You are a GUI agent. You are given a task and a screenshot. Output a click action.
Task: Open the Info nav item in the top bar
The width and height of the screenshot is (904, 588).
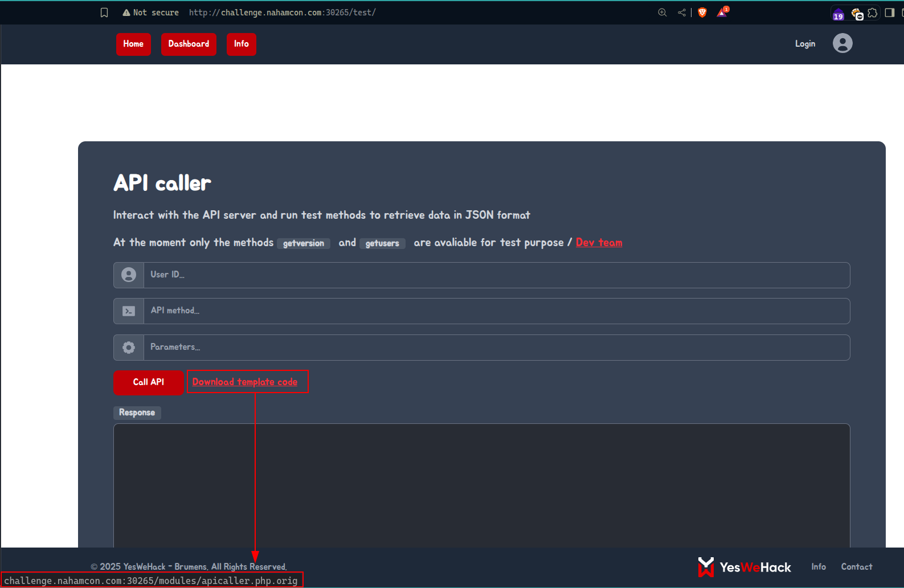(x=241, y=44)
